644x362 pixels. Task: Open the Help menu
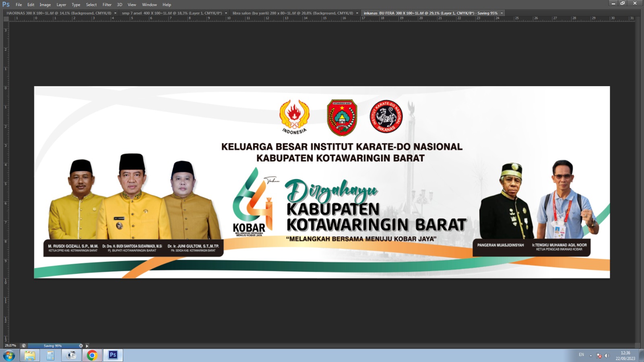167,5
